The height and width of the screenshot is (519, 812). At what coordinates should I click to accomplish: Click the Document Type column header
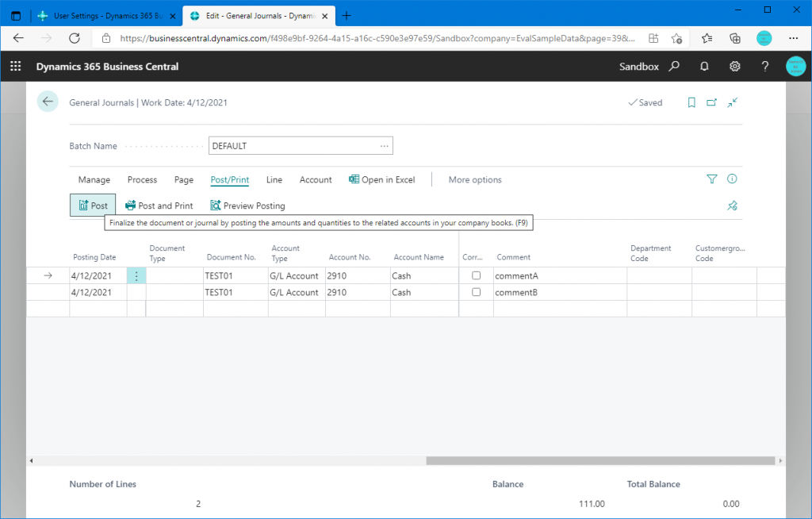point(167,253)
